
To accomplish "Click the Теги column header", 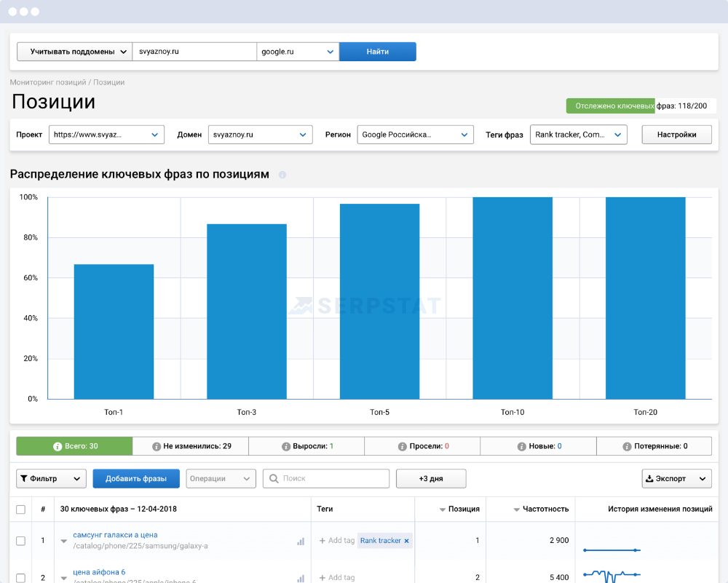I will [325, 509].
